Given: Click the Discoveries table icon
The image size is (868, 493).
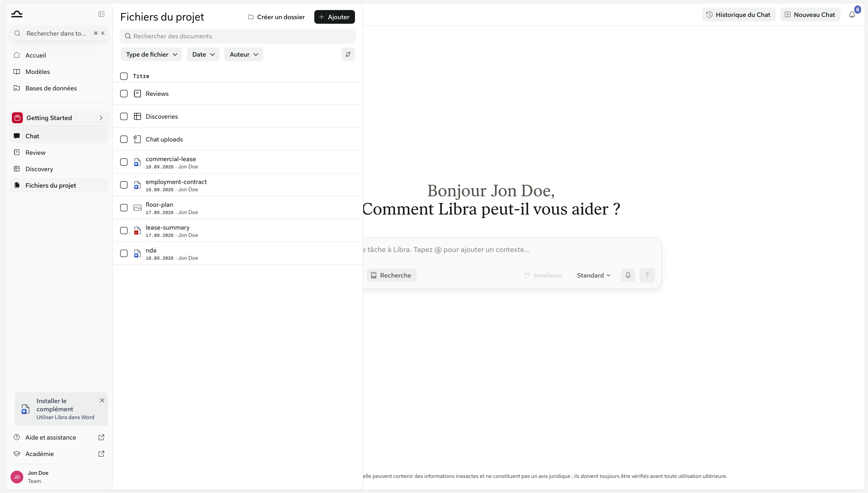Looking at the screenshot, I should pyautogui.click(x=137, y=116).
